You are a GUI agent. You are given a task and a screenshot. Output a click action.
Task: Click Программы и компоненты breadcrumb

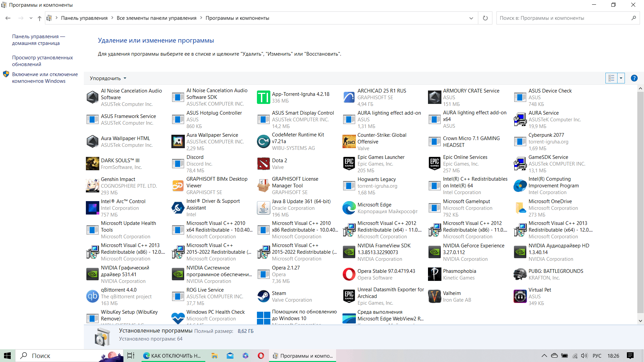pos(237,18)
